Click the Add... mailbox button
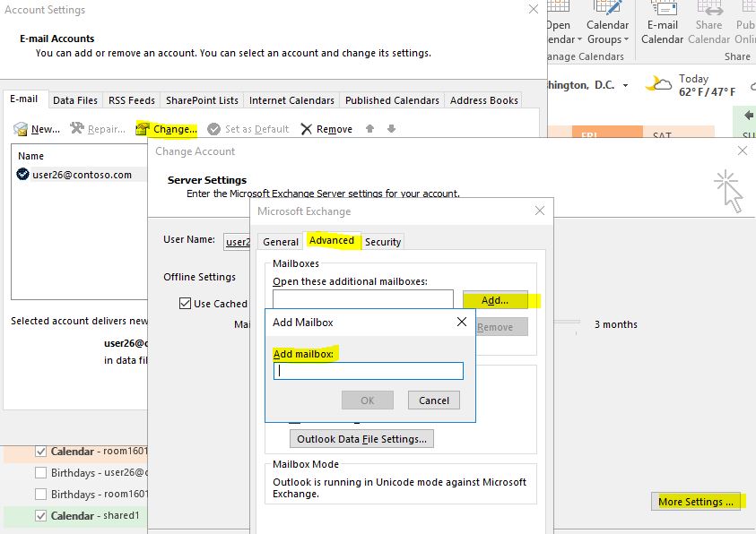 [495, 300]
